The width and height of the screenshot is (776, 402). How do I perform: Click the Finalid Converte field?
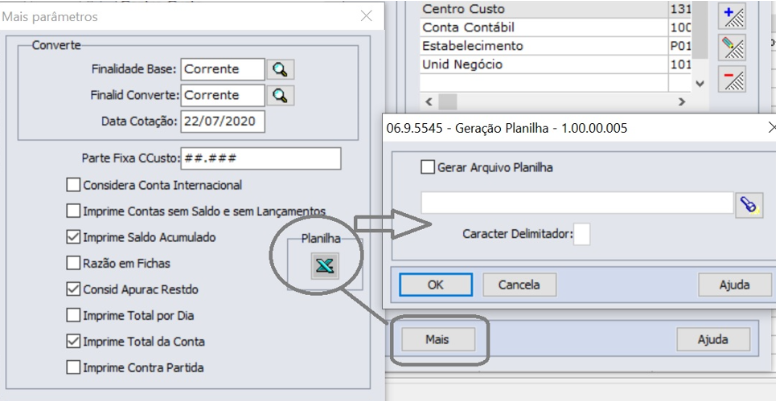223,95
